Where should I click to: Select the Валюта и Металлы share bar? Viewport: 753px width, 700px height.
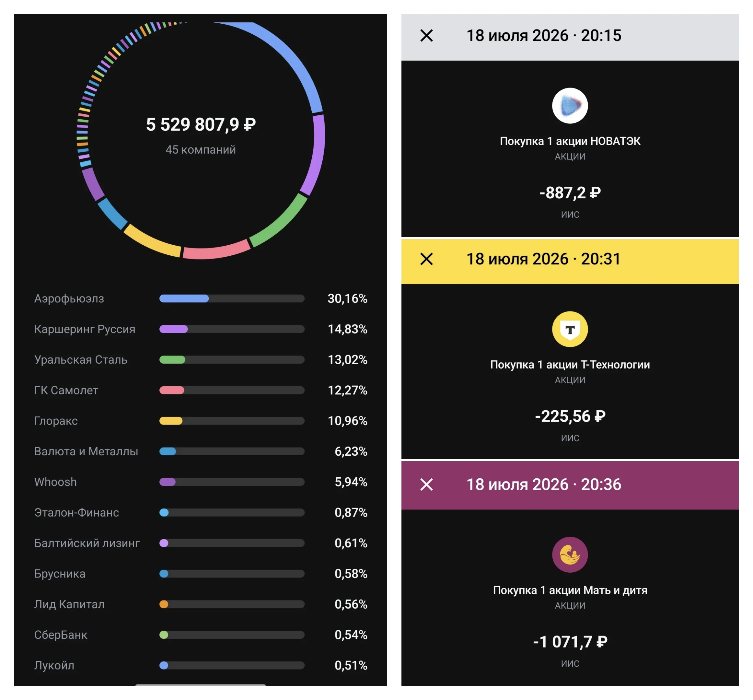[232, 451]
